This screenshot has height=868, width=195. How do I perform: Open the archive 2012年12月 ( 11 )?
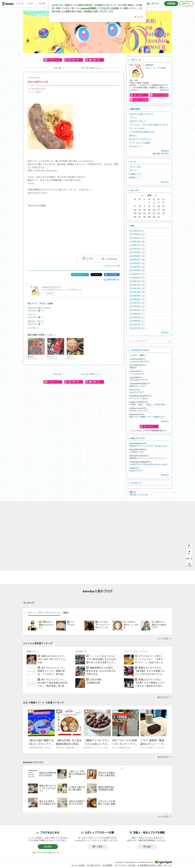(x=137, y=328)
